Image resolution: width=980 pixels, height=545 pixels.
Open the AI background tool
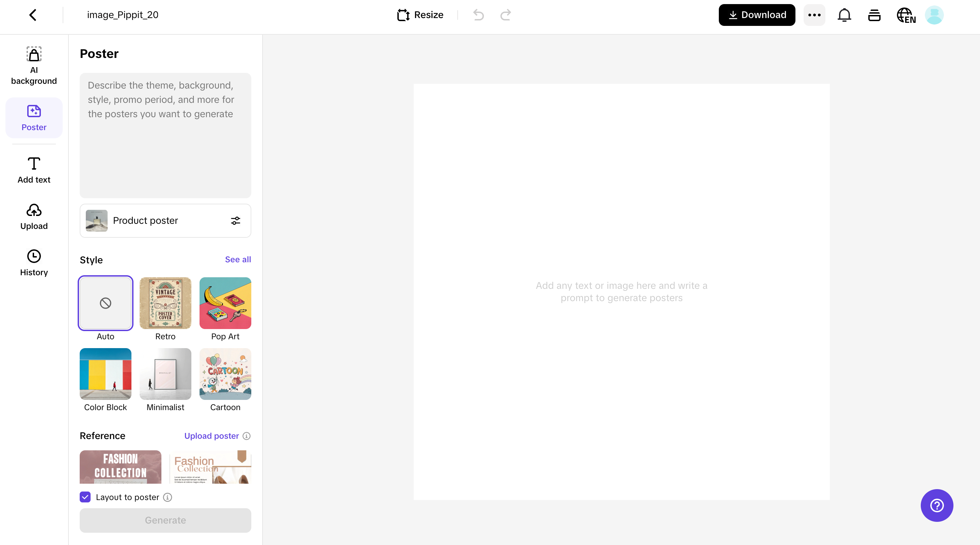tap(34, 65)
